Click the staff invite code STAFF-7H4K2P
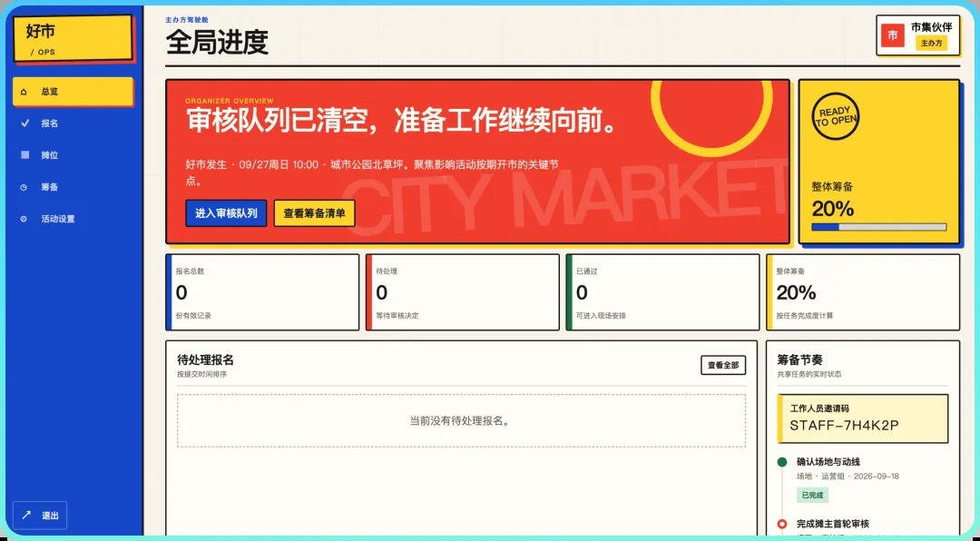This screenshot has height=541, width=980. pos(845,426)
